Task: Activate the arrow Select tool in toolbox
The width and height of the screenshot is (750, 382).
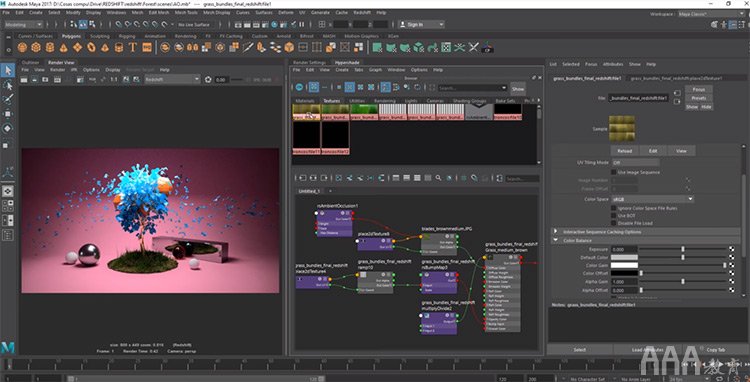Action: click(8, 71)
